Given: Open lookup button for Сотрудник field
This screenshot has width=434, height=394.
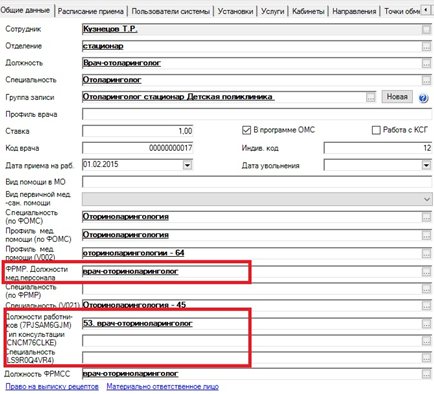Looking at the screenshot, I should pyautogui.click(x=426, y=29).
